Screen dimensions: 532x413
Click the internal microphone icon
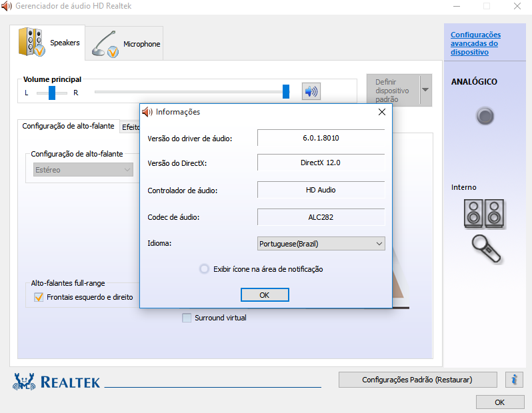(486, 249)
